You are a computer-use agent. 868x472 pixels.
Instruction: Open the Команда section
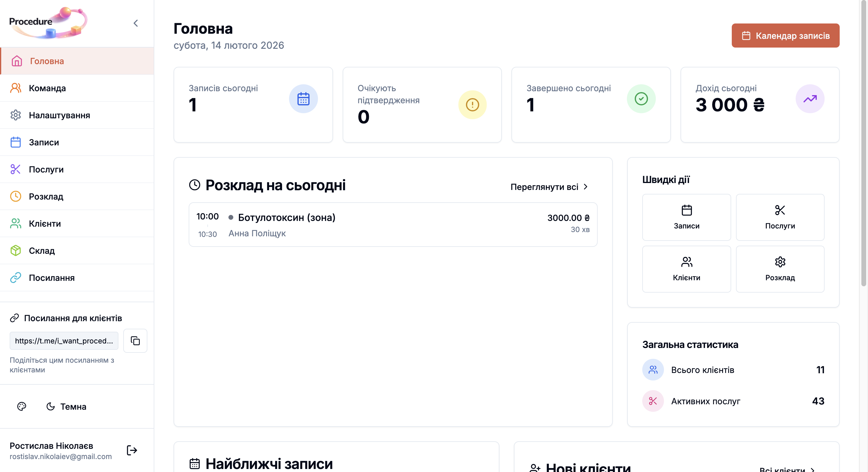(x=48, y=88)
